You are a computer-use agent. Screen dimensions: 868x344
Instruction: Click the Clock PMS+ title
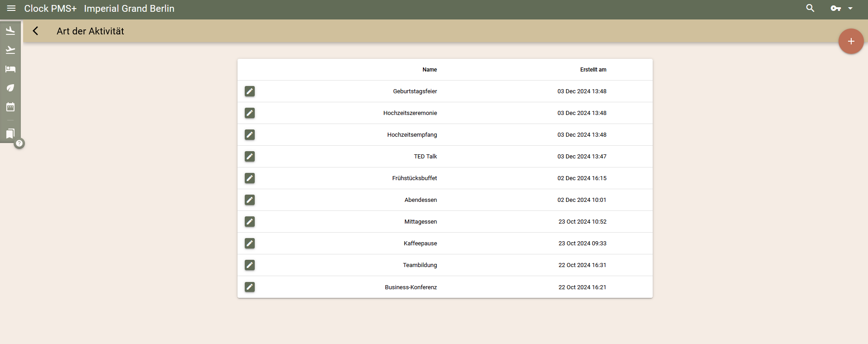50,9
